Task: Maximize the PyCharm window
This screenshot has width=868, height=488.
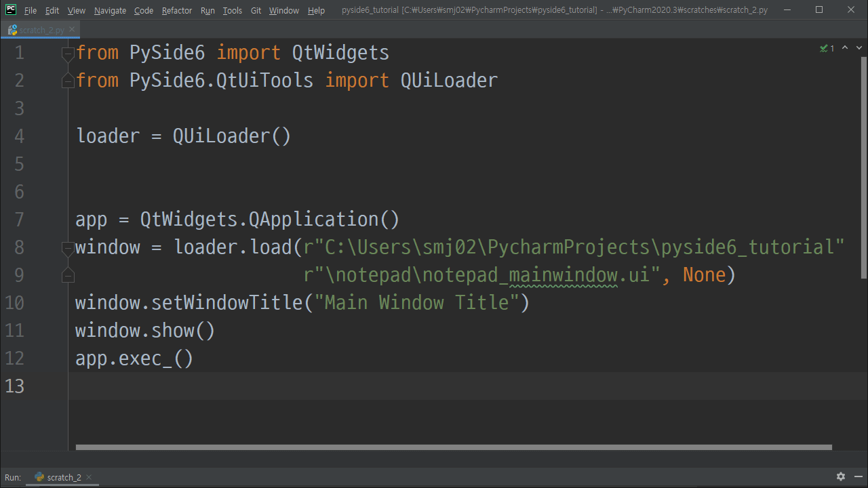Action: click(818, 9)
